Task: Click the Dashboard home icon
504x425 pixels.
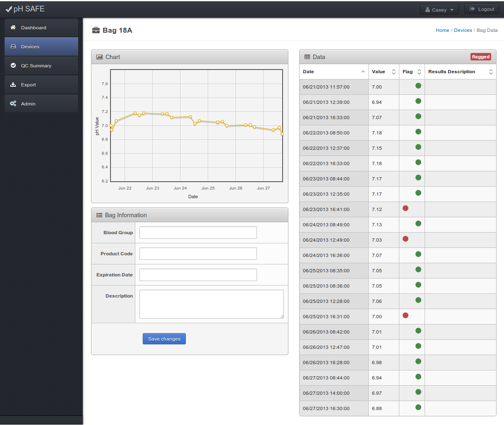Action: click(x=13, y=27)
